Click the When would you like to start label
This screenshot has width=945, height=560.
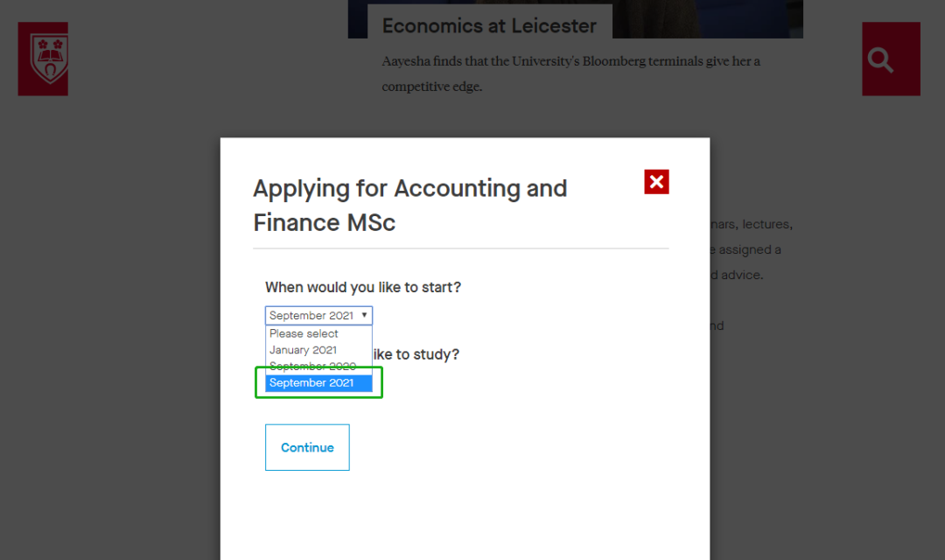click(x=363, y=287)
